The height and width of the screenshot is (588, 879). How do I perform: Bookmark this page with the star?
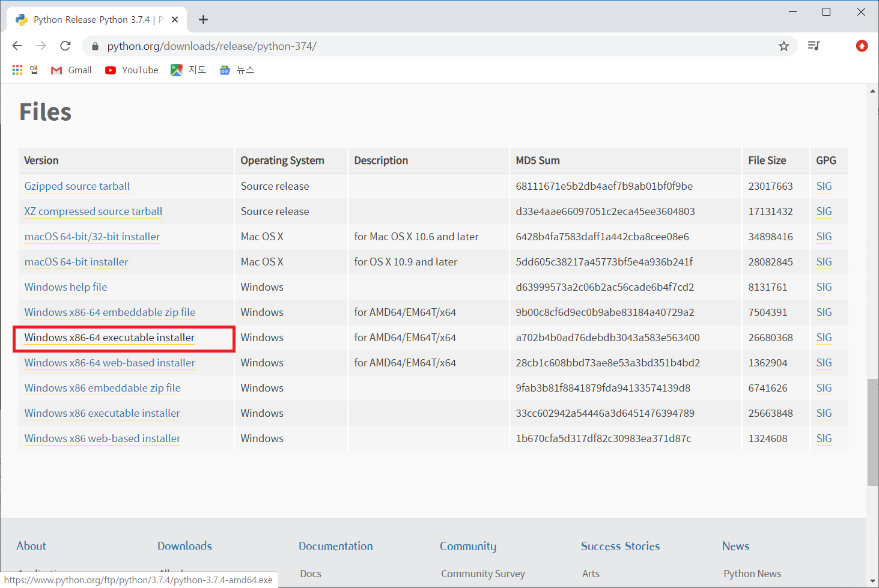click(x=783, y=46)
